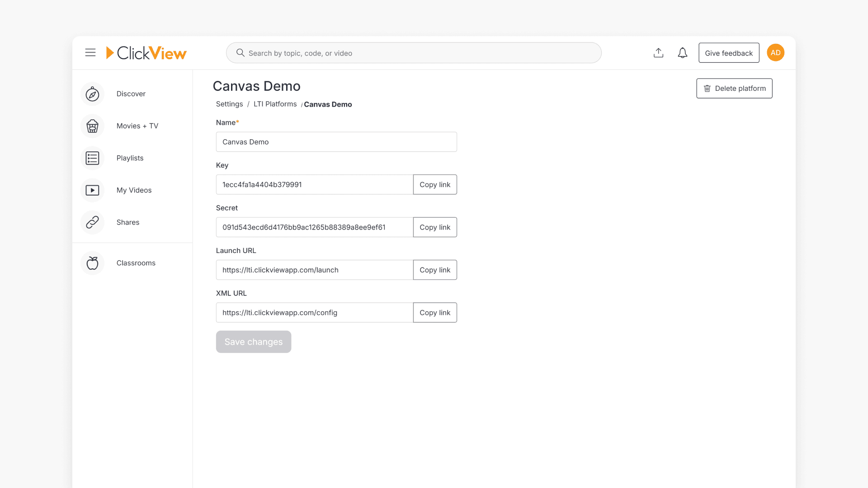
Task: Click inside the Name input field
Action: click(336, 141)
